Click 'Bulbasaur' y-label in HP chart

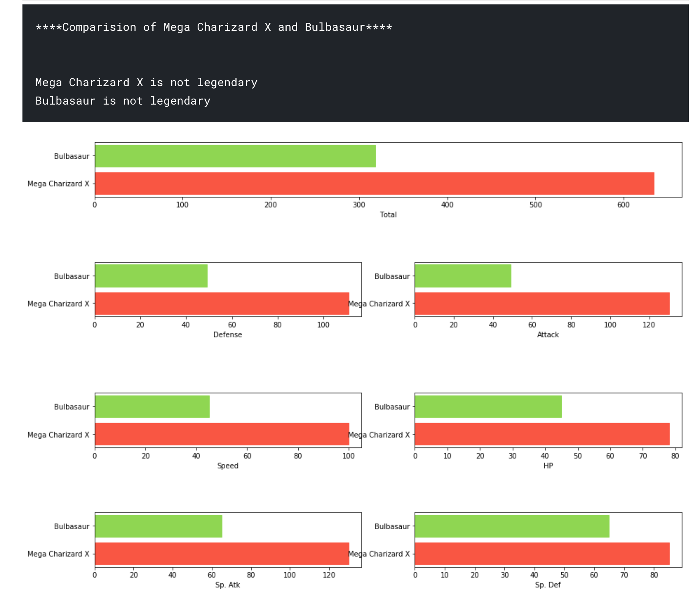(x=392, y=407)
